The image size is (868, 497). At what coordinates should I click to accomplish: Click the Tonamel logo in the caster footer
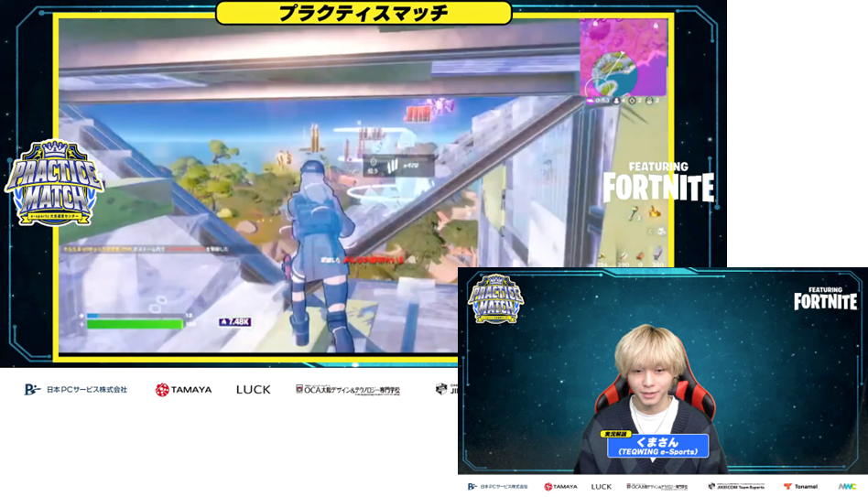tap(800, 487)
